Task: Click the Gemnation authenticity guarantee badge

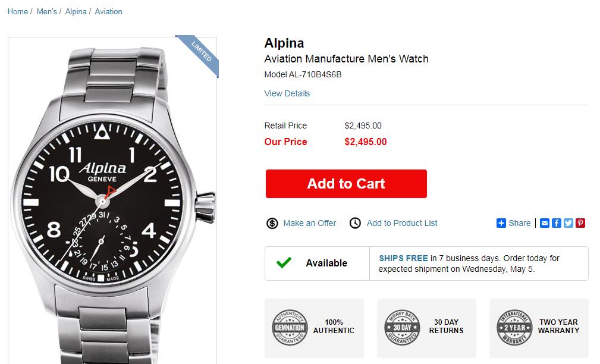Action: pos(289,327)
